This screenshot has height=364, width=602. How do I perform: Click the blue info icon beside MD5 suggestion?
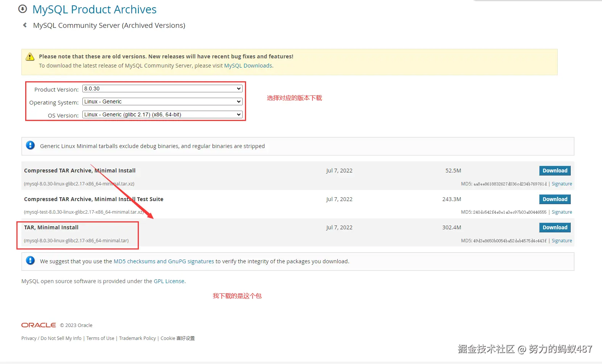(30, 261)
